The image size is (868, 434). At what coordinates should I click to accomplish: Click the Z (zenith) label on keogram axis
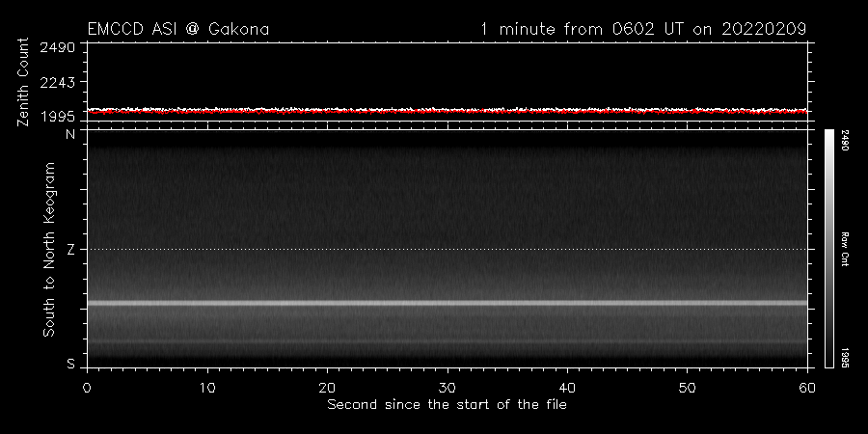[70, 250]
